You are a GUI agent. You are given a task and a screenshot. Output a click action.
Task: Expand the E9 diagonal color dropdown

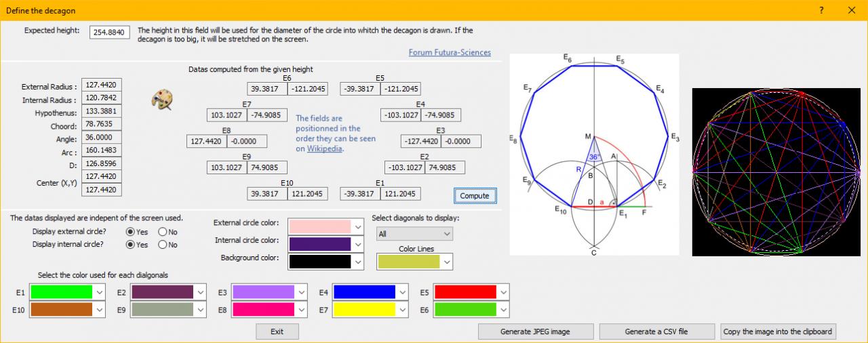200,310
